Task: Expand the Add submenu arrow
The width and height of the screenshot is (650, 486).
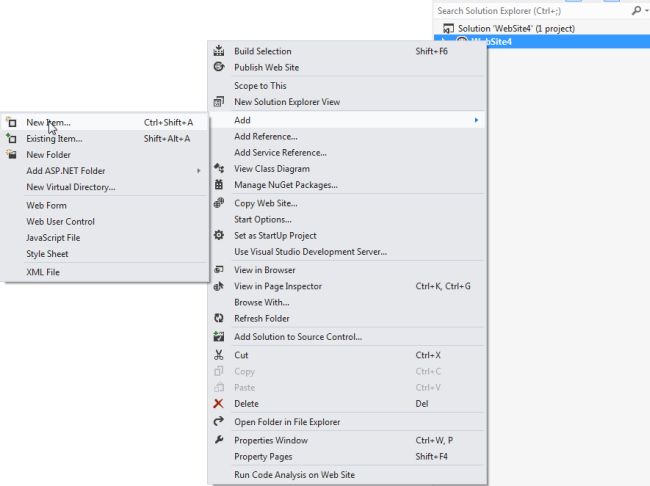Action: click(476, 120)
